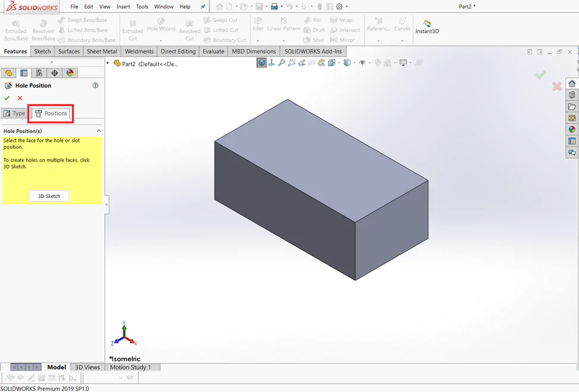Click Zoom to Fit in view toolbar
The height and width of the screenshot is (392, 579).
[x=282, y=63]
